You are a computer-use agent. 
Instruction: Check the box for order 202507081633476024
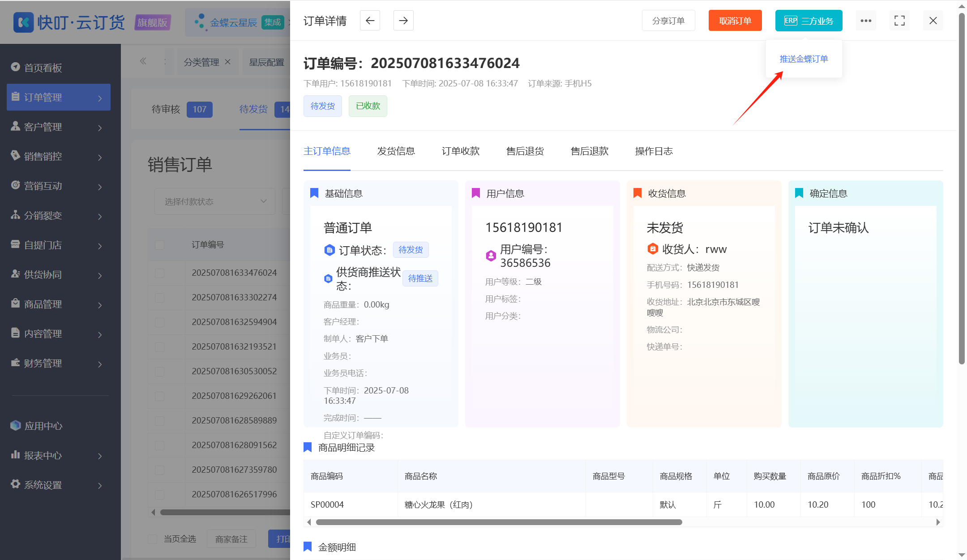point(160,273)
